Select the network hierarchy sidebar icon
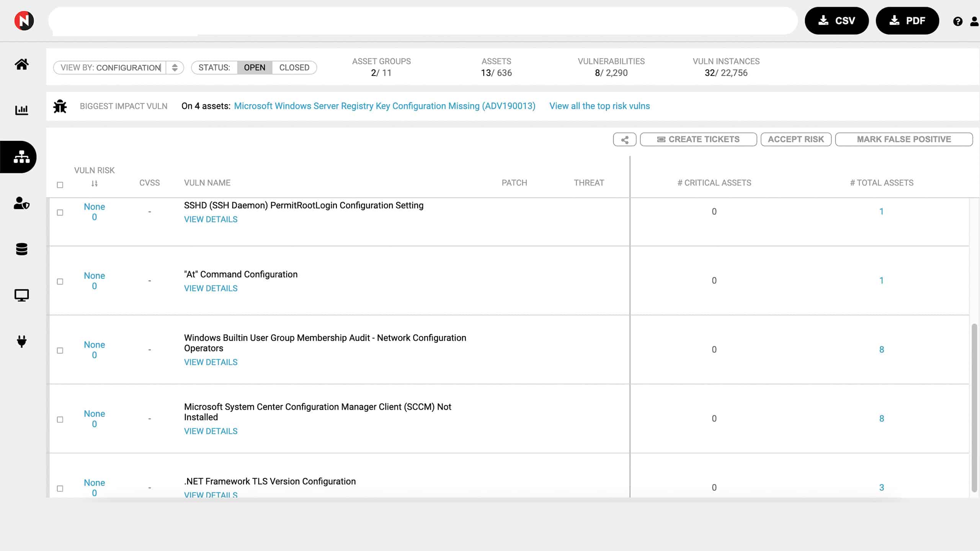This screenshot has width=980, height=551. point(22,157)
